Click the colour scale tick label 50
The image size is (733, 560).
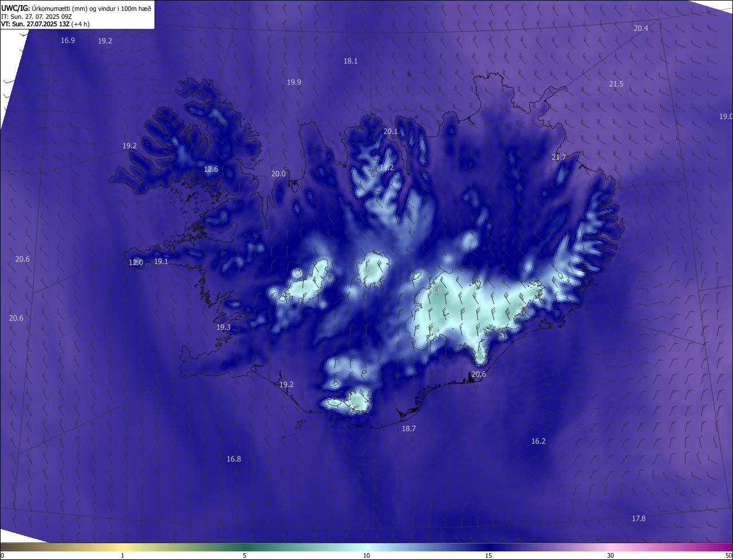click(728, 555)
